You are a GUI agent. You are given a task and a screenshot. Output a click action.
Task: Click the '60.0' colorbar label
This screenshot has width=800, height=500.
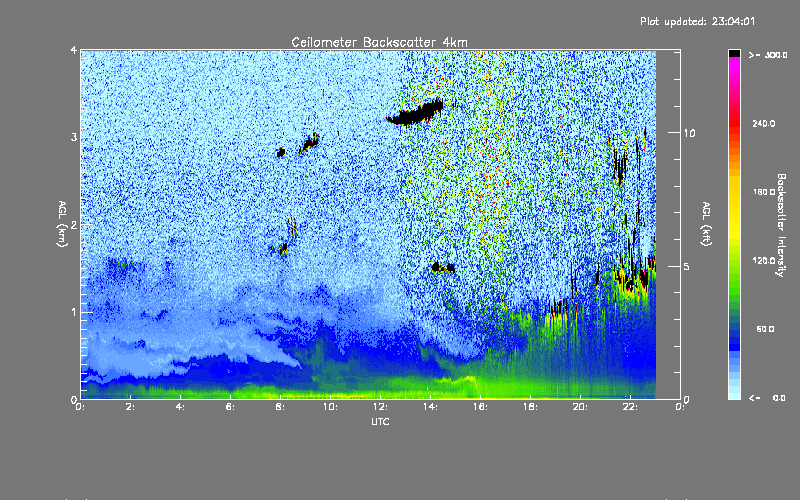point(765,329)
